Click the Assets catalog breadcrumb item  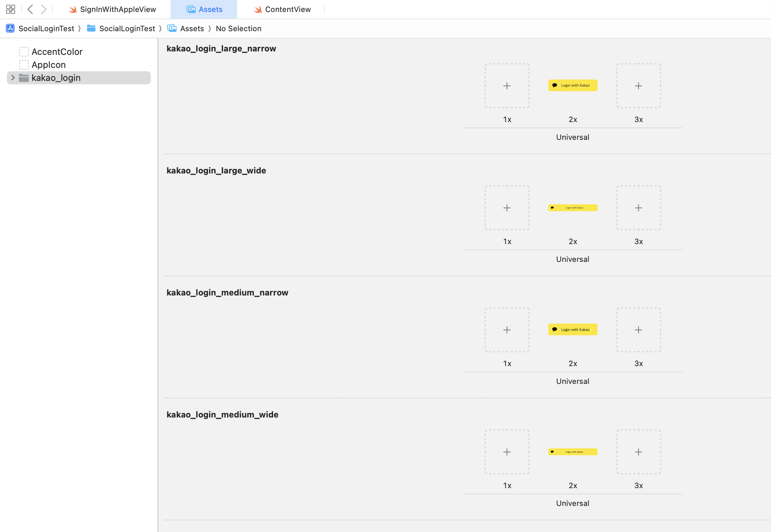[x=192, y=28]
